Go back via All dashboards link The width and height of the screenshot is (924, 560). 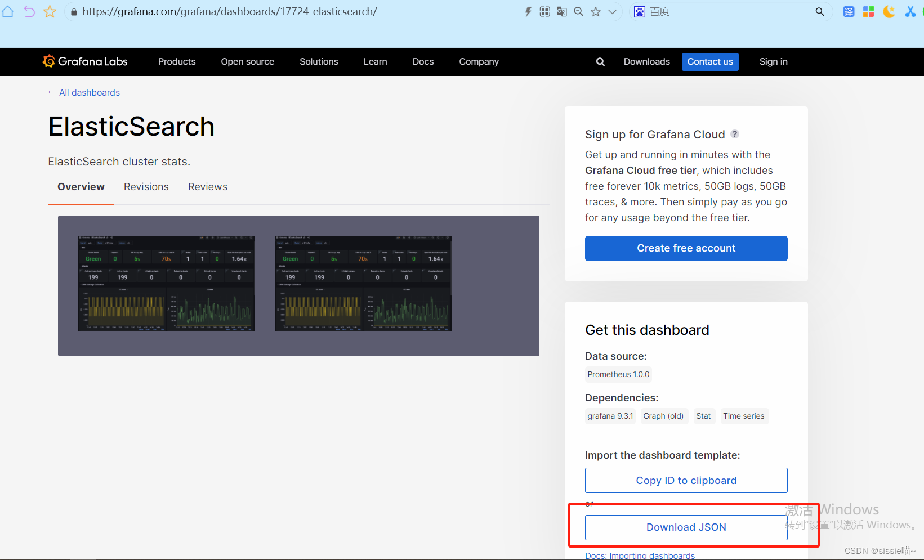84,92
